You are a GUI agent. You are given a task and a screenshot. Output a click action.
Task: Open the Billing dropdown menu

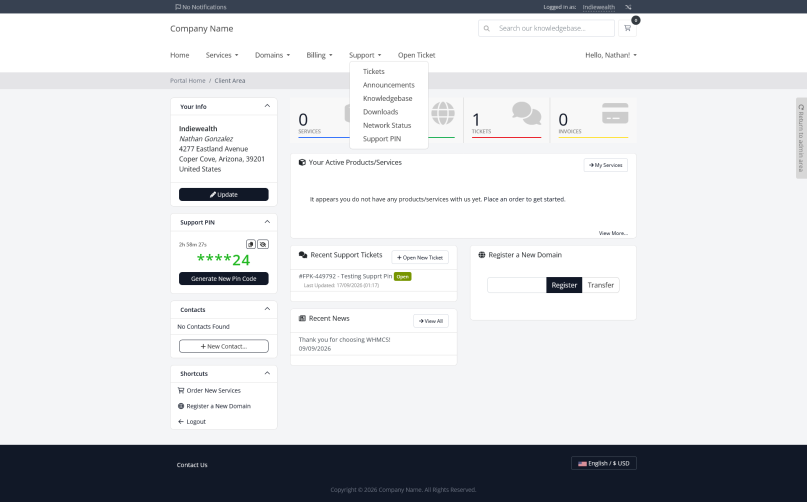(x=319, y=55)
